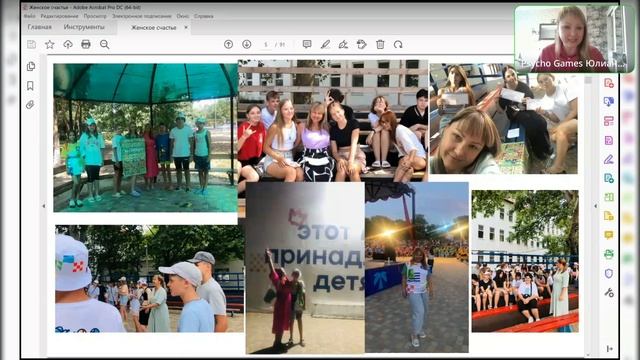640x360 pixels.
Task: Open the page thumbnails panel
Action: click(31, 66)
